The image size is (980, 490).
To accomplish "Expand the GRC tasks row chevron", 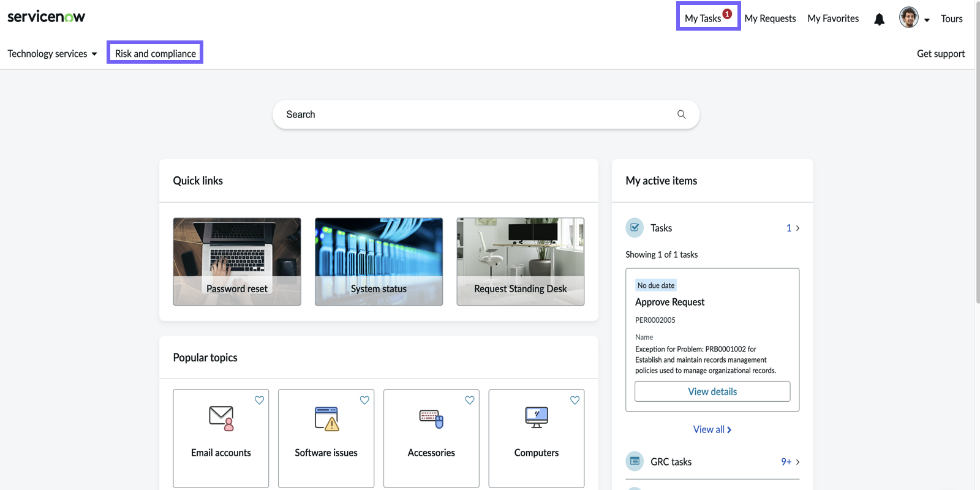I will point(797,462).
